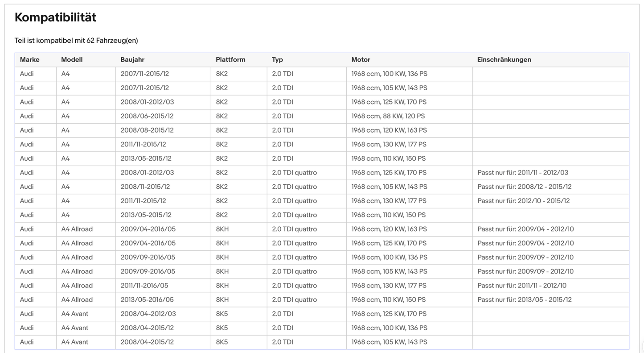
Task: Click the Typ column header
Action: 277,60
